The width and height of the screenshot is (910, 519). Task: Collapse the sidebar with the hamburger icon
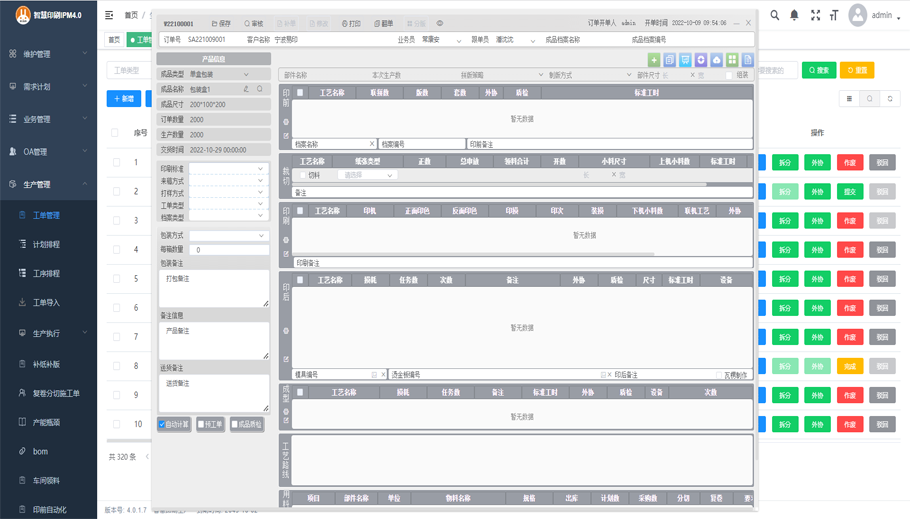click(x=110, y=16)
